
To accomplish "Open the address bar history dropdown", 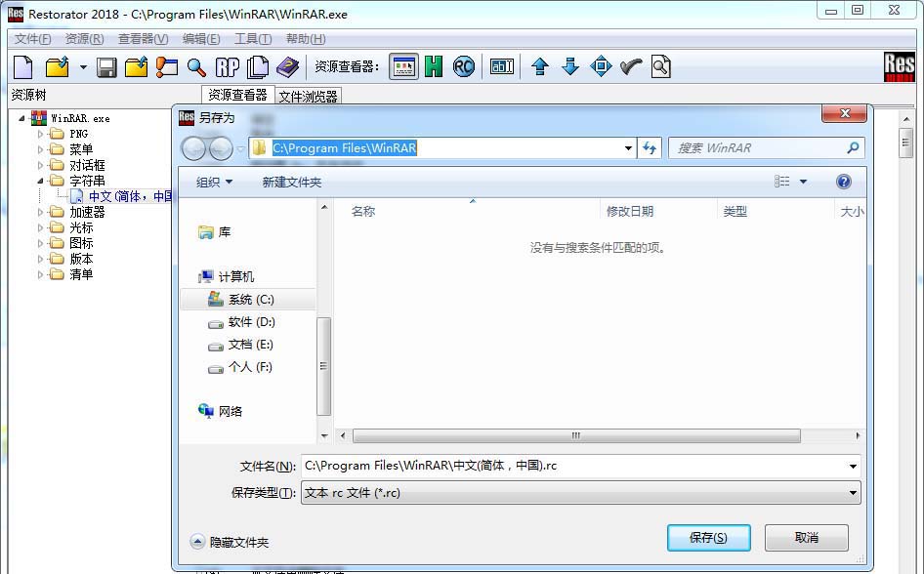I will [x=629, y=148].
